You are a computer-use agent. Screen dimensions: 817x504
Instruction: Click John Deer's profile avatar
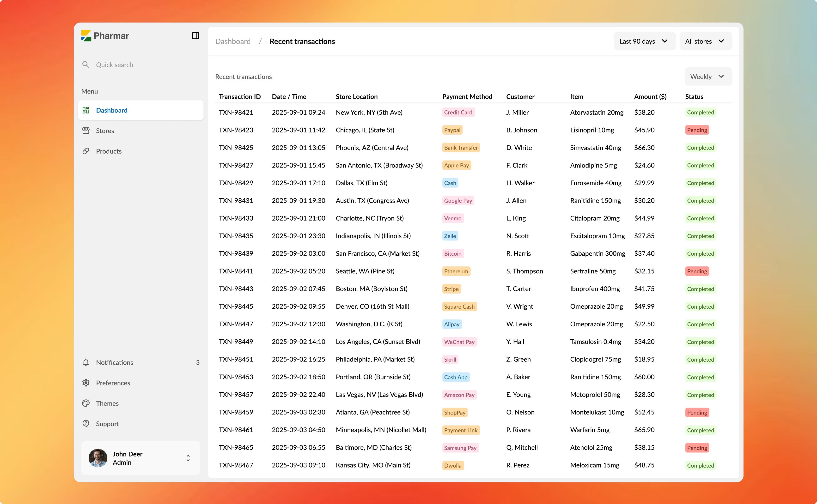click(x=98, y=458)
